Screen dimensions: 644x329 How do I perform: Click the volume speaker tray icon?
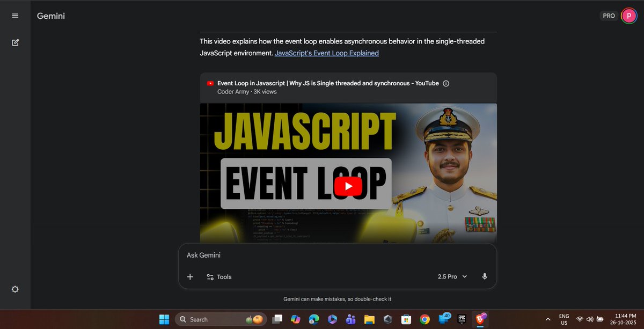589,319
